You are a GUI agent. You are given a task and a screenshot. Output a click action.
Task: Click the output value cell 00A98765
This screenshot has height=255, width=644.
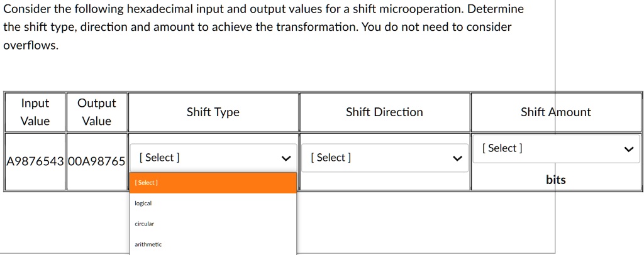pos(96,161)
